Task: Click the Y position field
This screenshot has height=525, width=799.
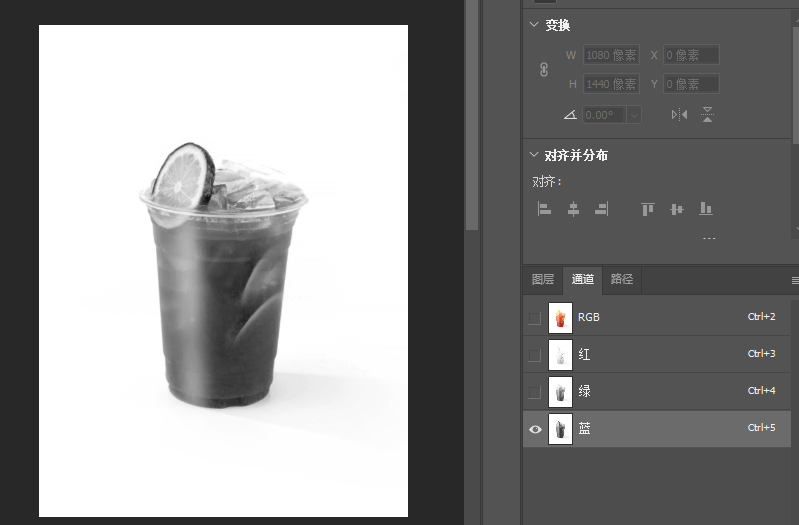Action: 691,84
